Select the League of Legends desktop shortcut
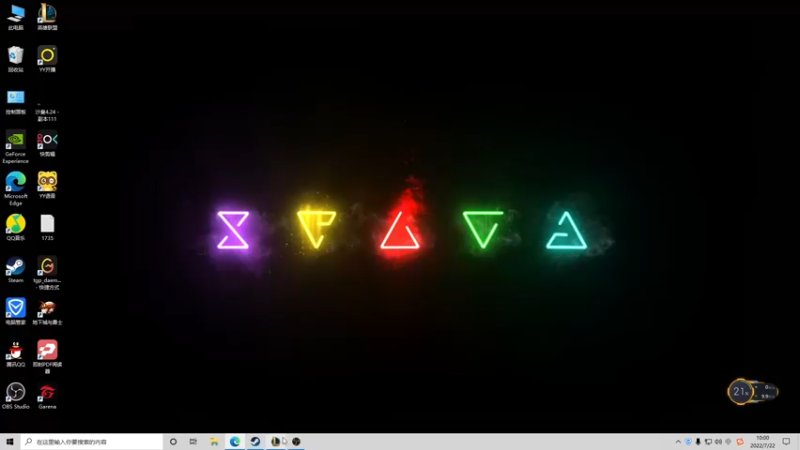 tap(47, 17)
